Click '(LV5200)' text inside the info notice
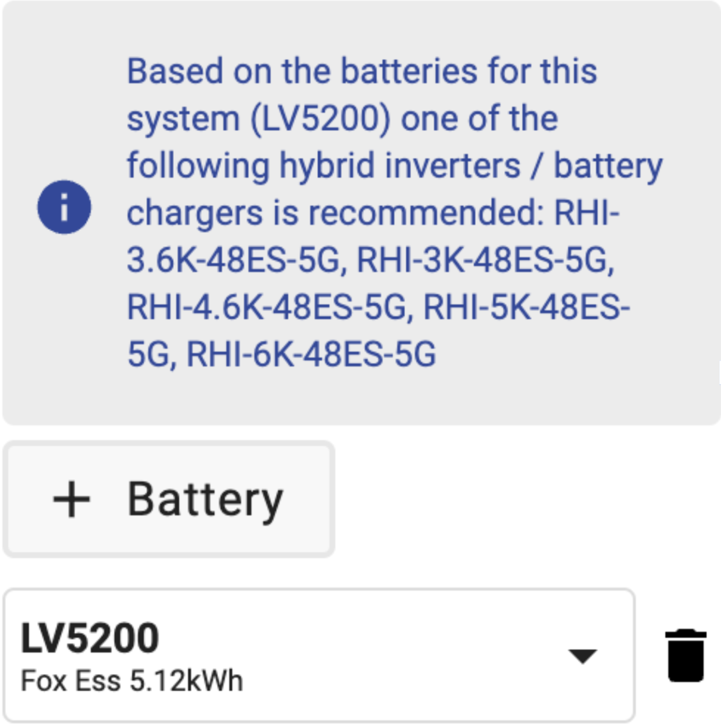Screen dimensions: 721x728 (x=320, y=119)
